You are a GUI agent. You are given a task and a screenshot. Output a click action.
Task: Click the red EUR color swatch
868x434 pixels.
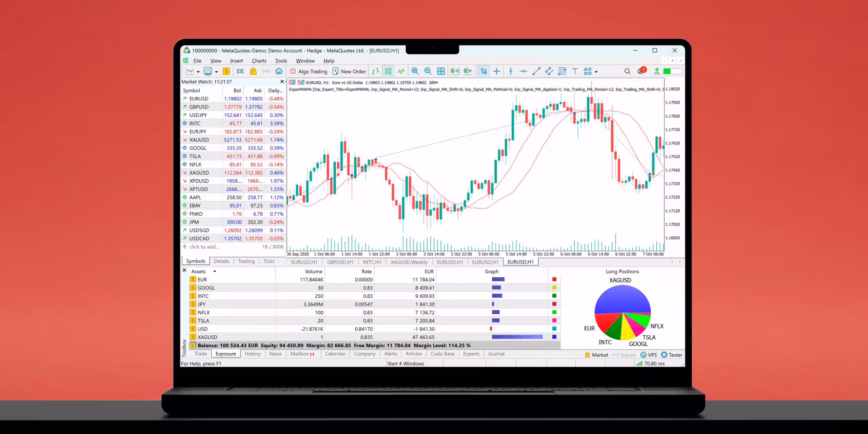[554, 279]
